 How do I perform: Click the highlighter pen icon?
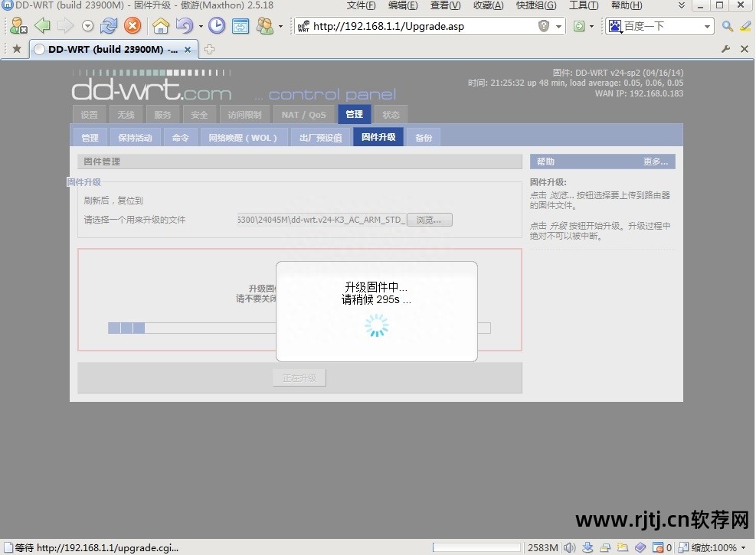click(745, 26)
